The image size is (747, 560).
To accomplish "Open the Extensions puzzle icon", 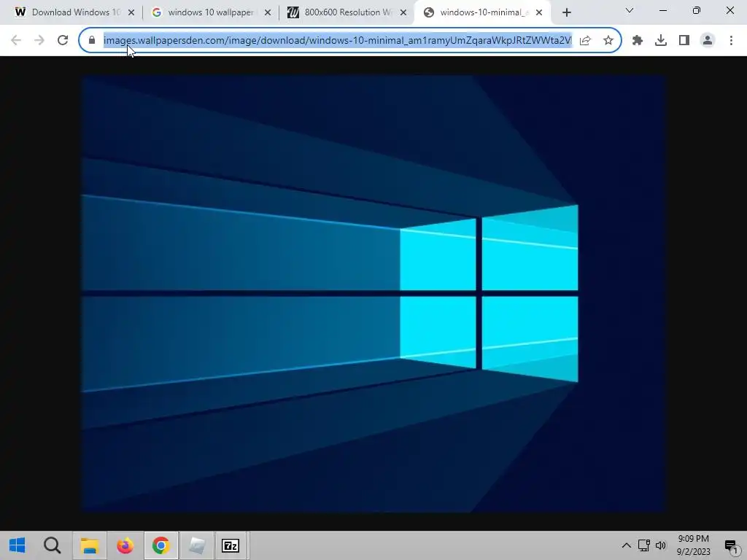I will (x=638, y=41).
